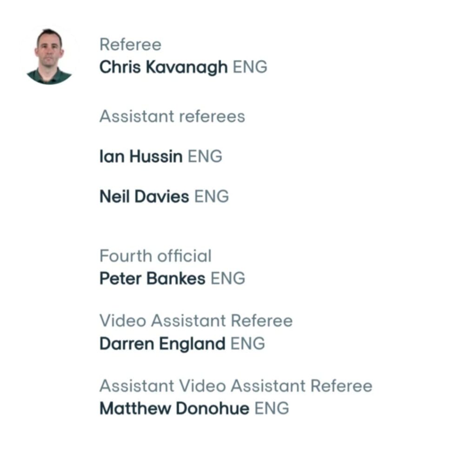Click the 'Fourth official' heading
Screen dimensions: 476x453
[155, 256]
